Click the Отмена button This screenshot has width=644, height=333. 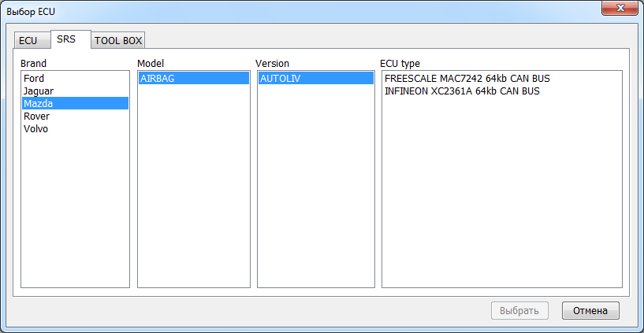(x=590, y=310)
